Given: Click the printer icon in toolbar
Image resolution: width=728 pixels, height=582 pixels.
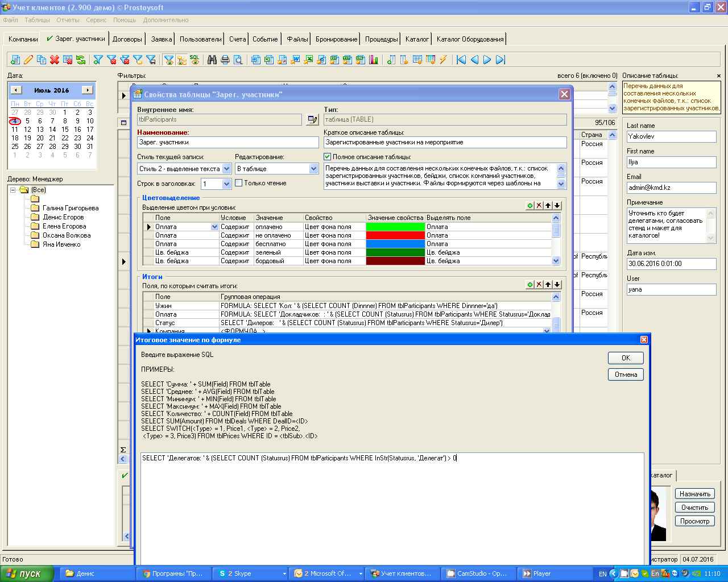Looking at the screenshot, I should 225,60.
